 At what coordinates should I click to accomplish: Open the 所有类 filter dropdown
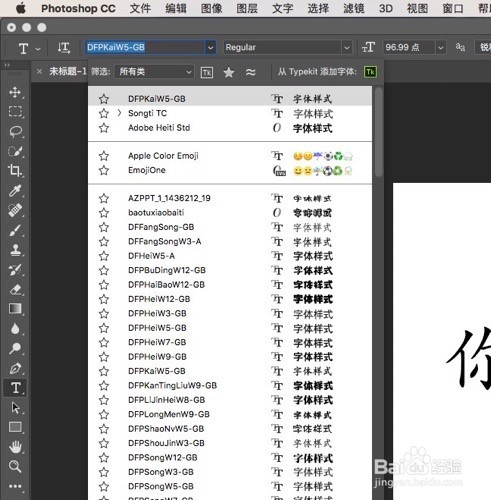pyautogui.click(x=155, y=72)
